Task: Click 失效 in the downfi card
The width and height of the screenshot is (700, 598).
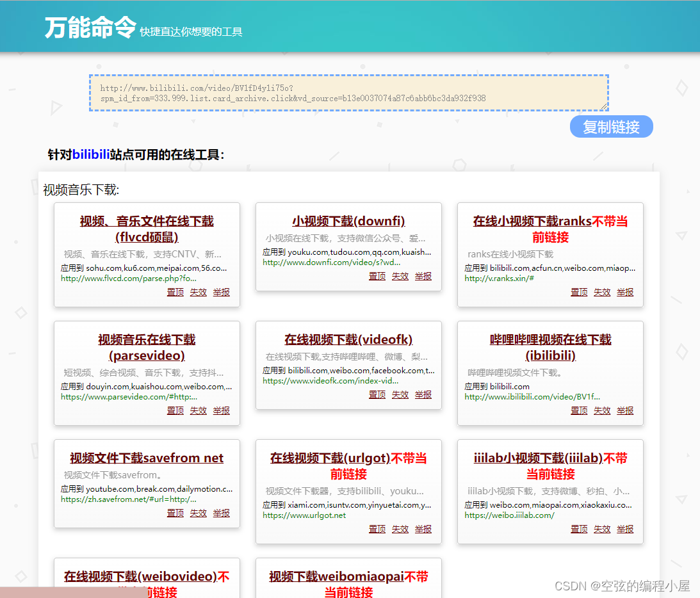Action: (400, 276)
